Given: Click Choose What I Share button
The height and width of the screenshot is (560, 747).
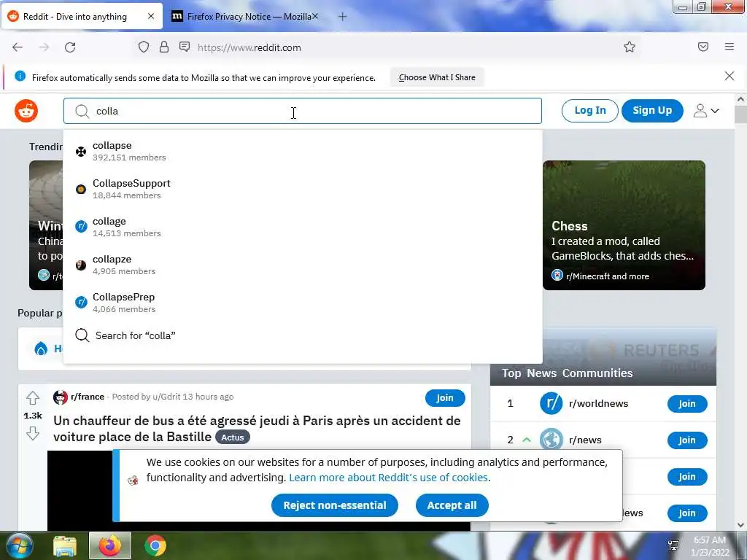Looking at the screenshot, I should tap(437, 77).
